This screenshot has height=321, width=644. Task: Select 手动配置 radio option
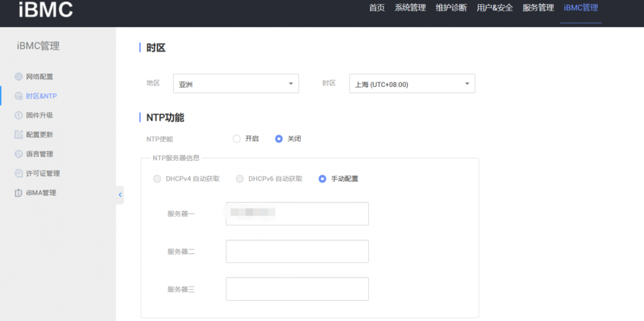322,179
